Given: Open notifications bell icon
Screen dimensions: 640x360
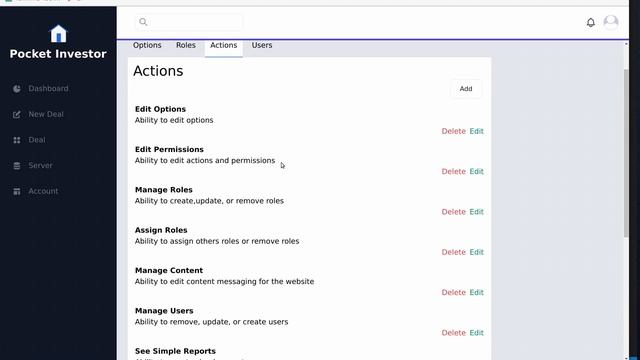Looking at the screenshot, I should 591,22.
